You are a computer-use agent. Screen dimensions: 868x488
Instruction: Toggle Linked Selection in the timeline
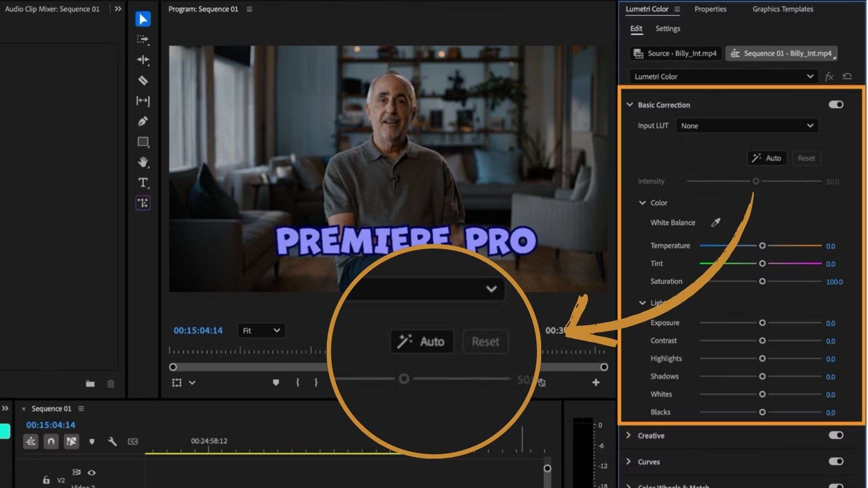tap(71, 441)
